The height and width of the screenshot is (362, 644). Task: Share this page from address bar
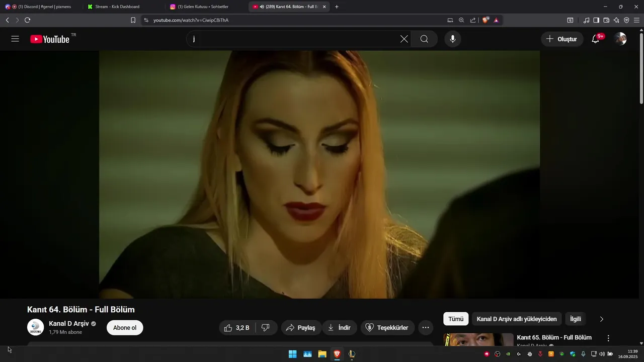[x=473, y=20]
